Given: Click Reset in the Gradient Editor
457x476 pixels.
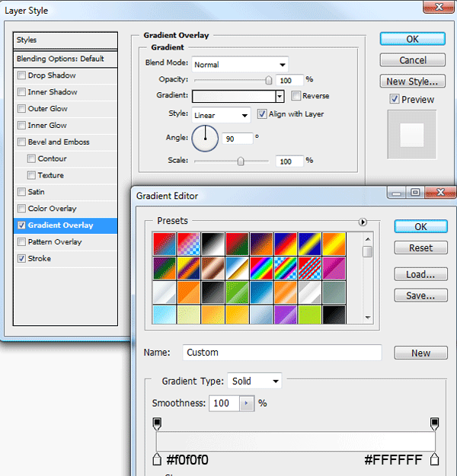Looking at the screenshot, I should [x=420, y=248].
